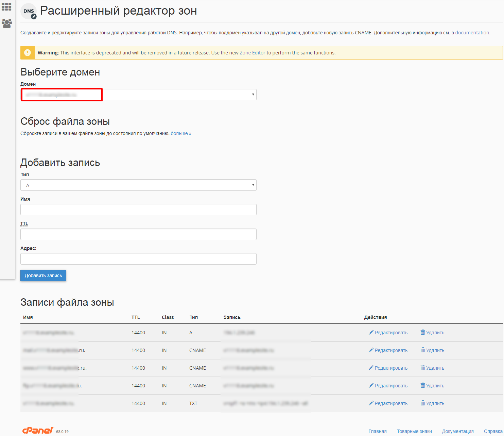Delete the third CNAME record row

click(432, 386)
